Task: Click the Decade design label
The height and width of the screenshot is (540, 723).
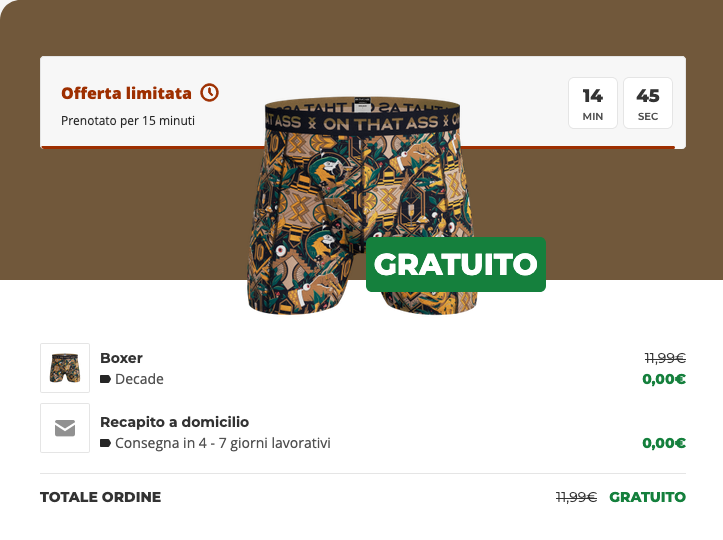Action: [x=139, y=379]
